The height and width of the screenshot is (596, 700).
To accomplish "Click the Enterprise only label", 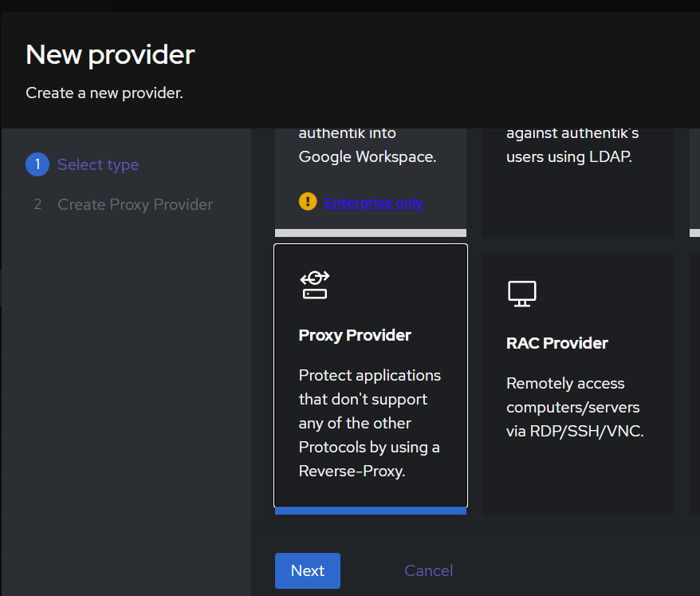I will point(373,203).
